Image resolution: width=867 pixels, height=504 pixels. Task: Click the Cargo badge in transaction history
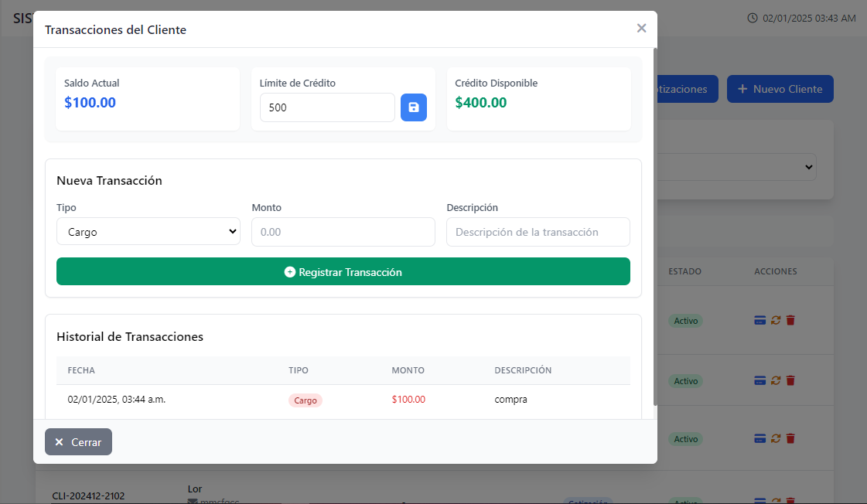[x=305, y=400]
